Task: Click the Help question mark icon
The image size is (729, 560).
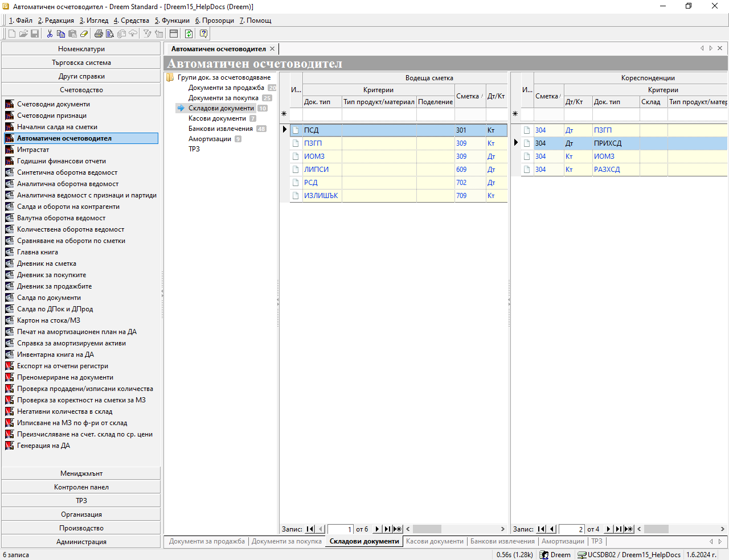Action: 203,34
